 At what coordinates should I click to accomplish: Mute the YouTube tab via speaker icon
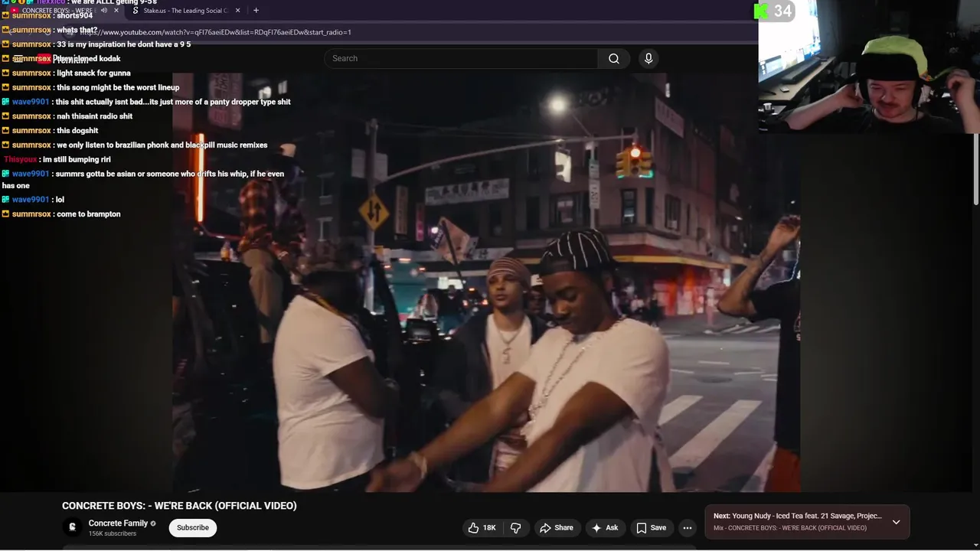[x=103, y=11]
